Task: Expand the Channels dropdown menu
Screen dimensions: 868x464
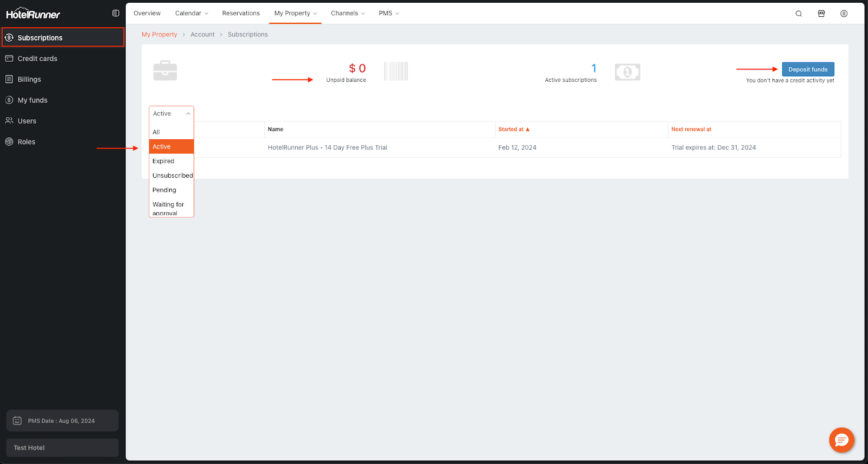Action: click(348, 13)
